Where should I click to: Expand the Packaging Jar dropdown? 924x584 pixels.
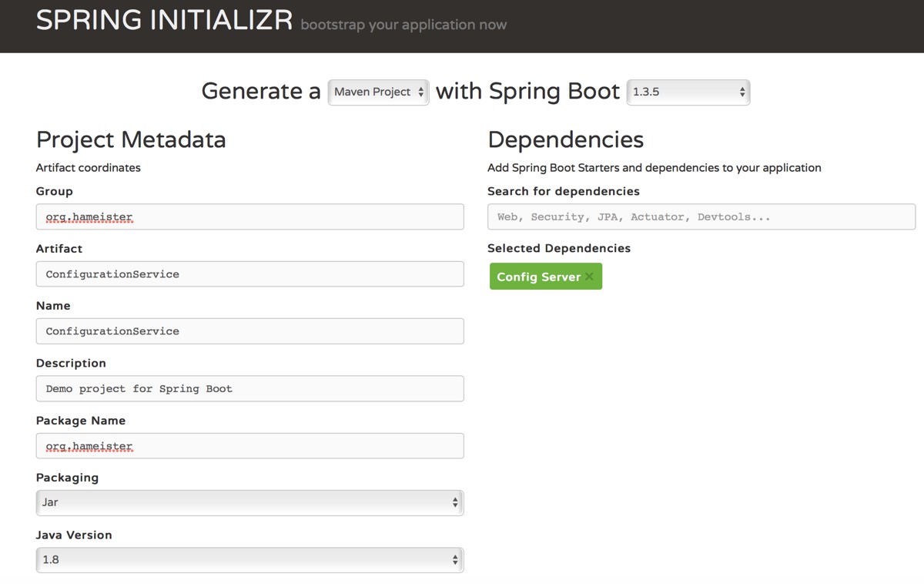[249, 502]
